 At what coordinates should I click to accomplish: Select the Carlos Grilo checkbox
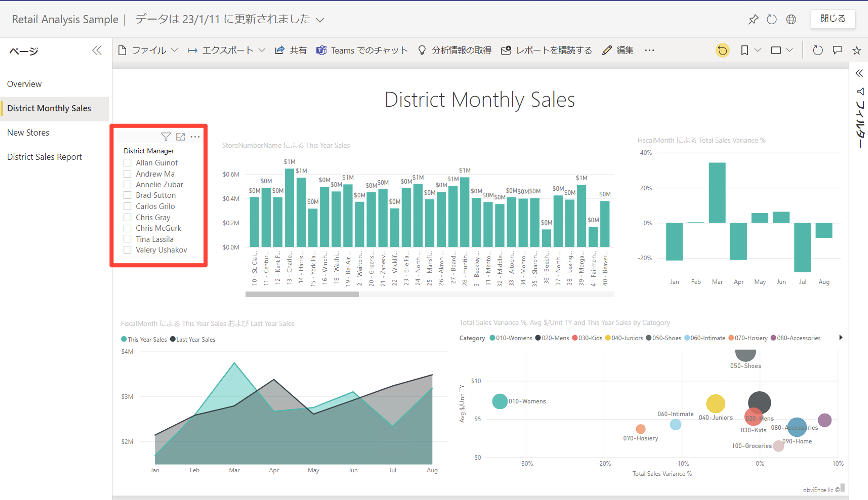tap(128, 206)
